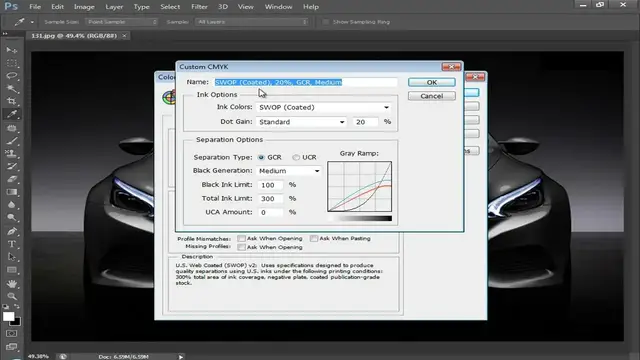This screenshot has height=360, width=640.
Task: Select the Move tool
Action: (12, 50)
